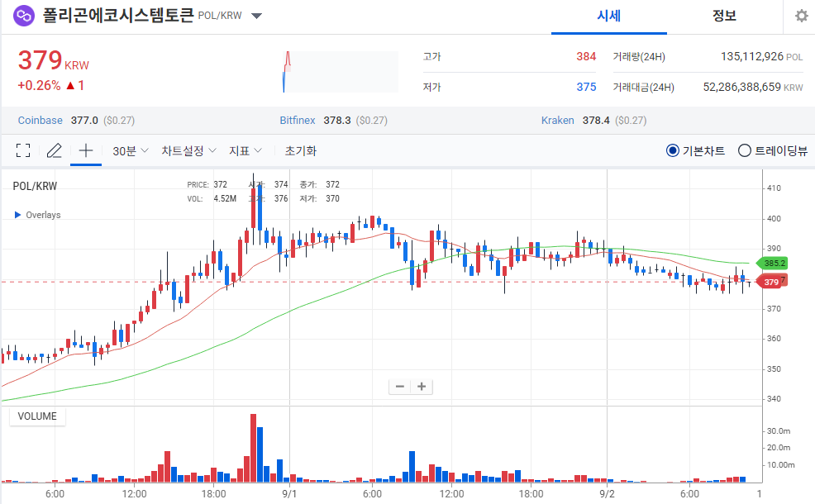Click the 거래대금(24H) label
Screen dimensions: 815x504
[643, 87]
